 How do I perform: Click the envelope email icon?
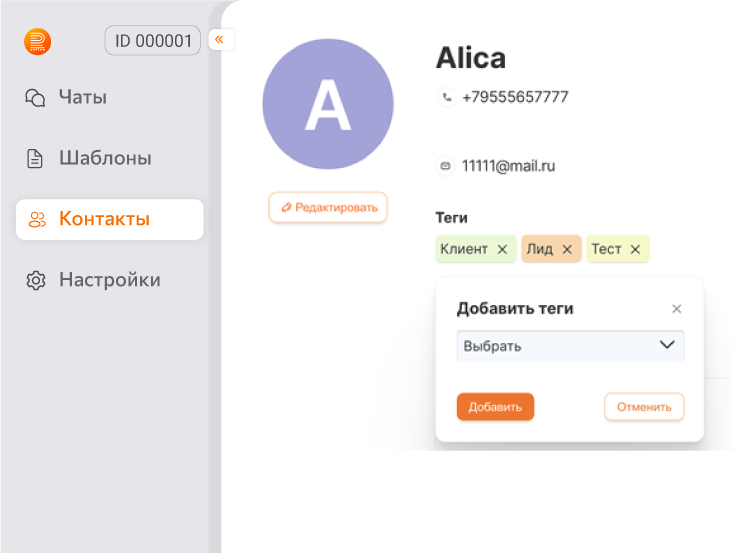pos(446,166)
